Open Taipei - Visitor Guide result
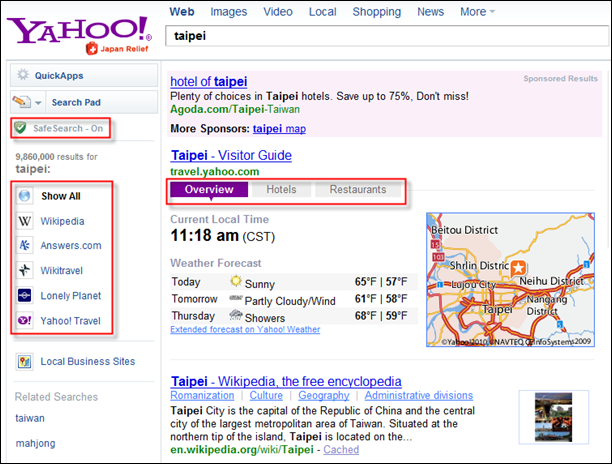612x464 pixels. [x=231, y=155]
